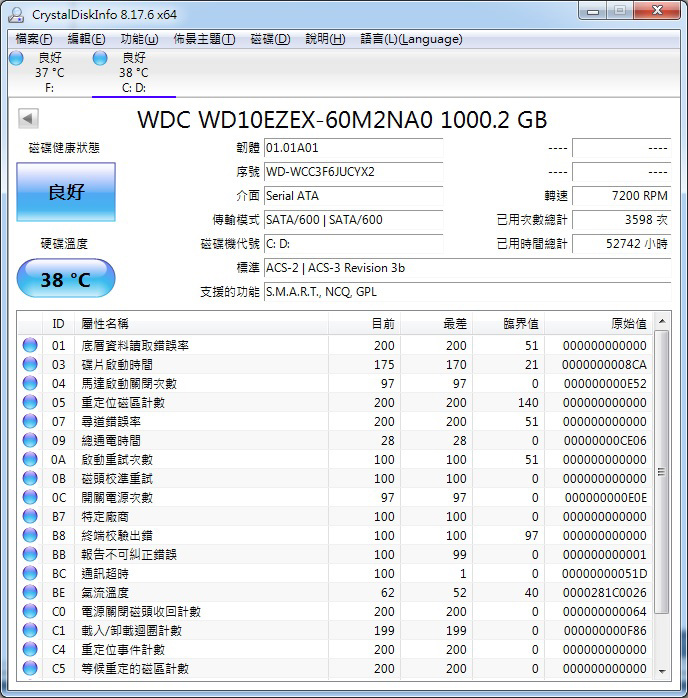The width and height of the screenshot is (688, 698).
Task: Click status orb for attribute BE row
Action: pos(30,592)
